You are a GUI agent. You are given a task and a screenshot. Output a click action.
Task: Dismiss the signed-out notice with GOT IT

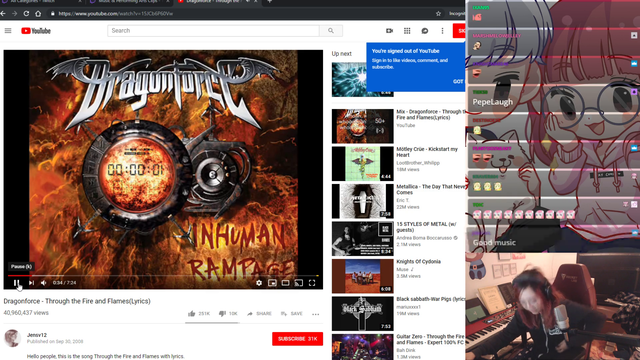pos(459,81)
